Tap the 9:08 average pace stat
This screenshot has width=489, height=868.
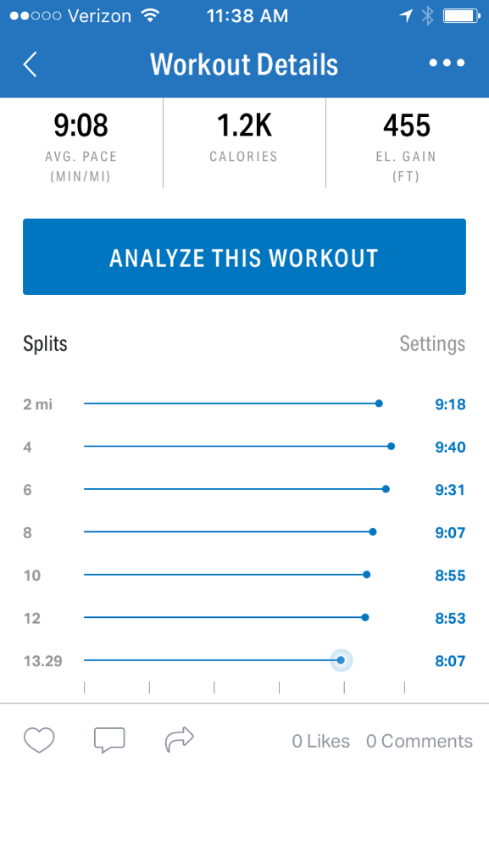click(81, 143)
